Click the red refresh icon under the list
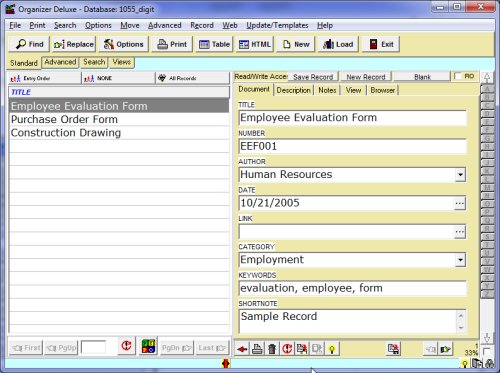Image resolution: width=500 pixels, height=373 pixels. (126, 346)
